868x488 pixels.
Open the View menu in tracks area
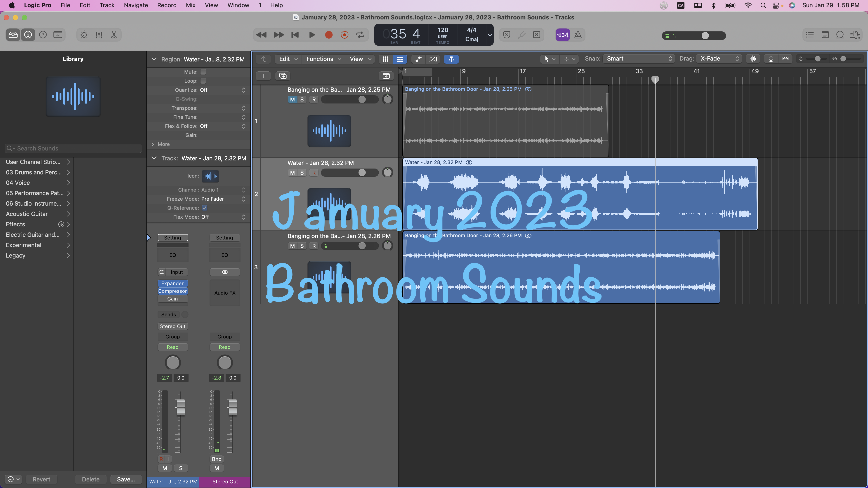click(360, 59)
